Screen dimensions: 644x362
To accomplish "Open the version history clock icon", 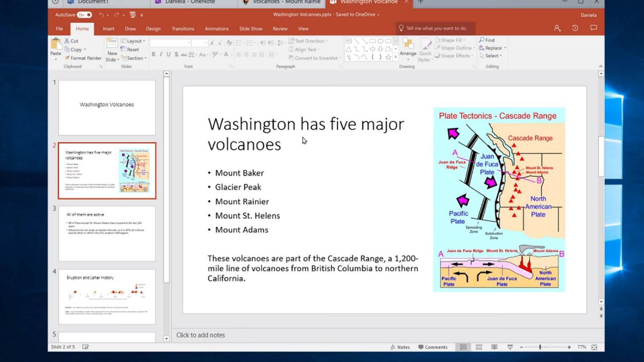I will coord(575,28).
